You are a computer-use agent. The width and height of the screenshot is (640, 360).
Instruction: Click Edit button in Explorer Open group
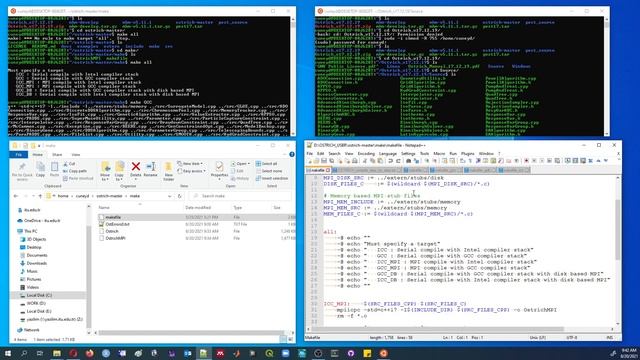237,171
